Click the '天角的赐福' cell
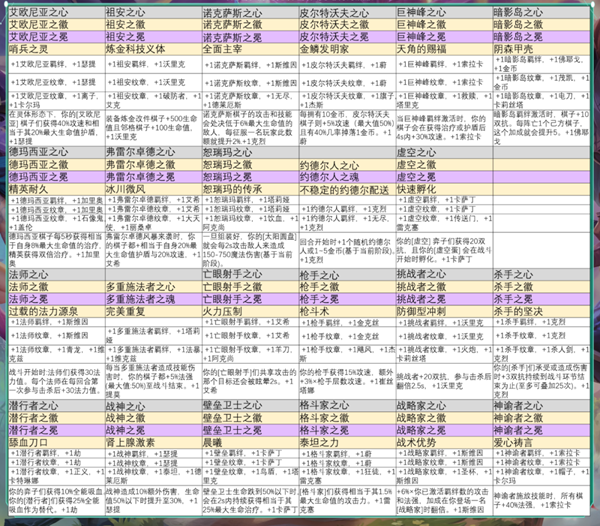 tap(444, 49)
